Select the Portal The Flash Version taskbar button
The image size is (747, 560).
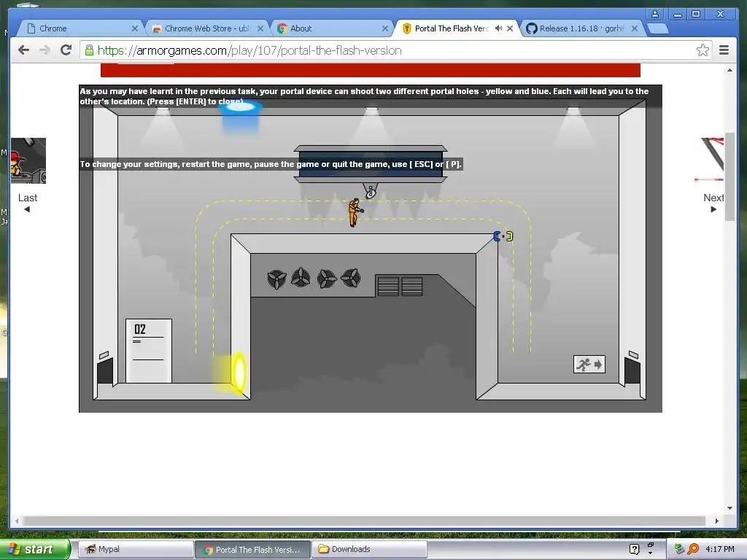point(252,549)
